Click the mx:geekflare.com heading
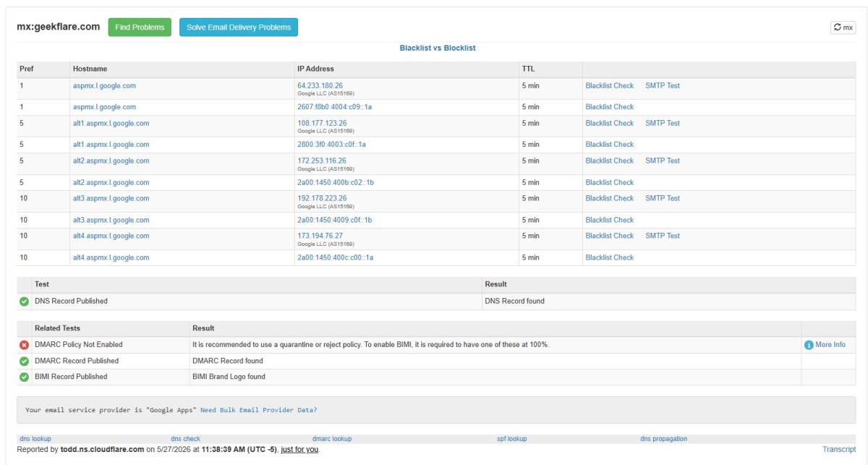868x465 pixels. [x=59, y=27]
